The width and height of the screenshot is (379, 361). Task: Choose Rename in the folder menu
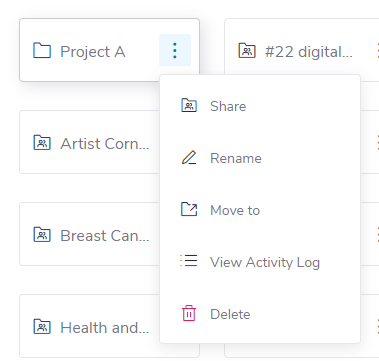[260, 158]
